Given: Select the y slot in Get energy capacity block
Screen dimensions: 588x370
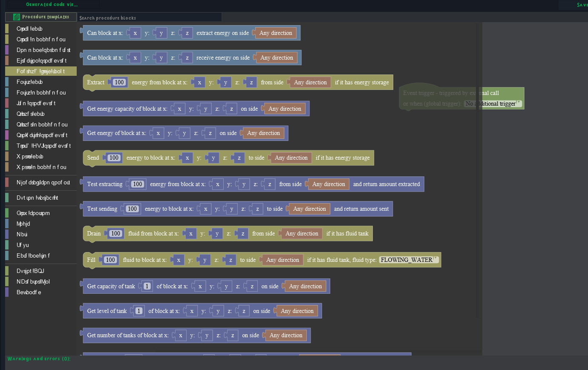Looking at the screenshot, I should coord(205,109).
